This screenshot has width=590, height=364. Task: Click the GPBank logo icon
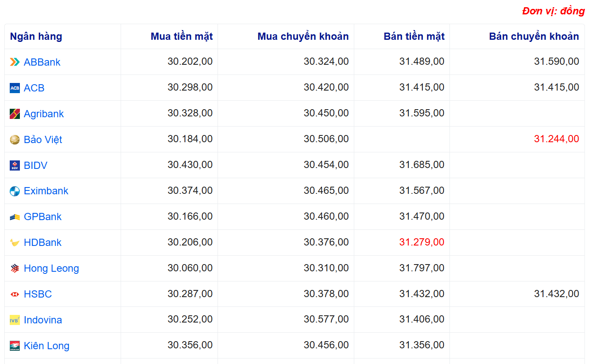tap(15, 217)
